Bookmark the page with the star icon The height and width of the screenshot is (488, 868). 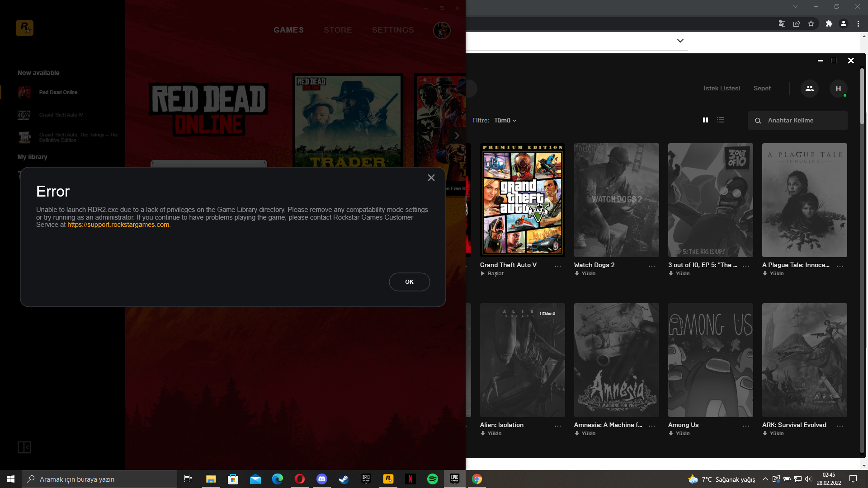pos(811,23)
